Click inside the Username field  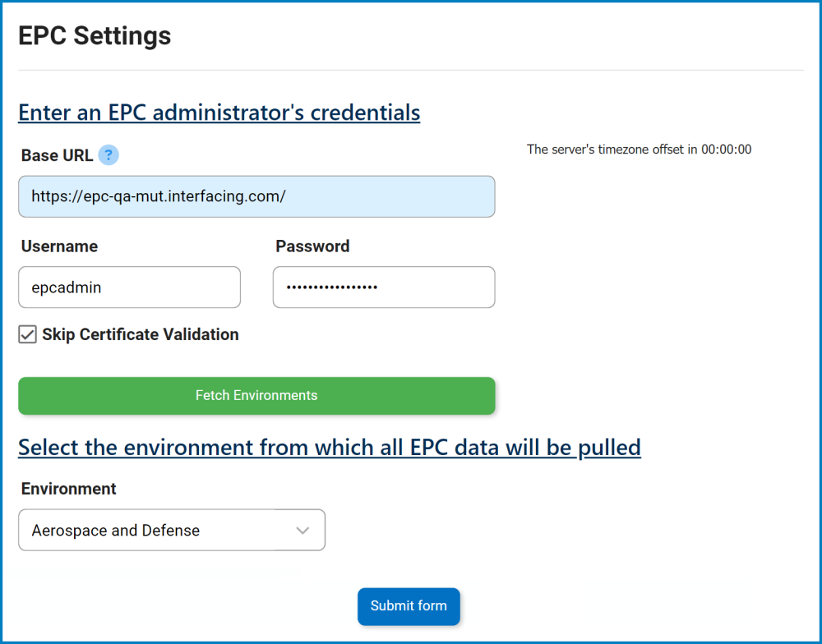point(129,287)
